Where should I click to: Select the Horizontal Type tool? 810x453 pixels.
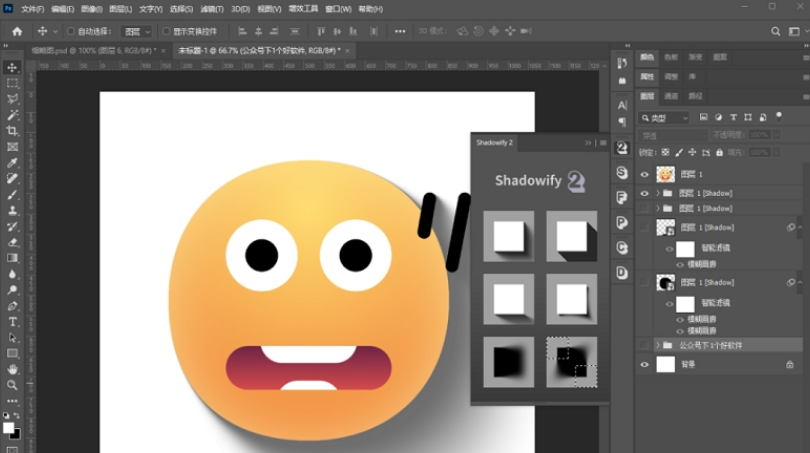point(12,322)
